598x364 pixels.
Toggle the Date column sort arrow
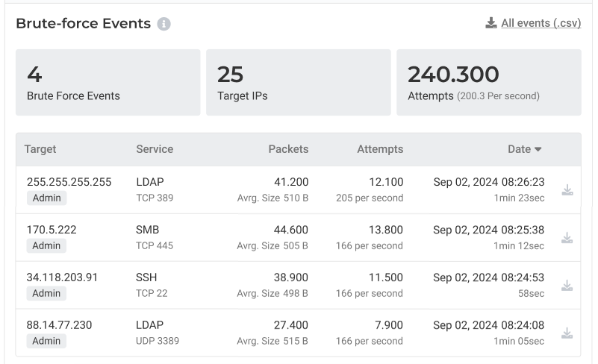(538, 149)
